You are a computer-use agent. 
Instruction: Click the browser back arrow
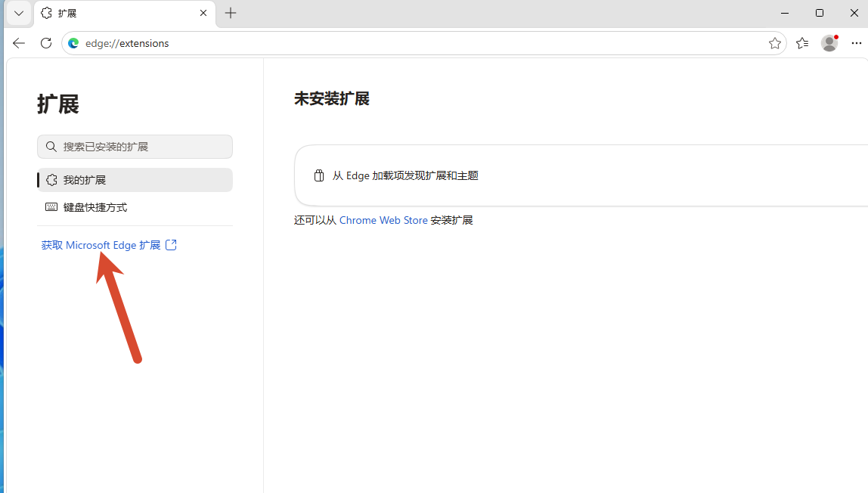[19, 43]
